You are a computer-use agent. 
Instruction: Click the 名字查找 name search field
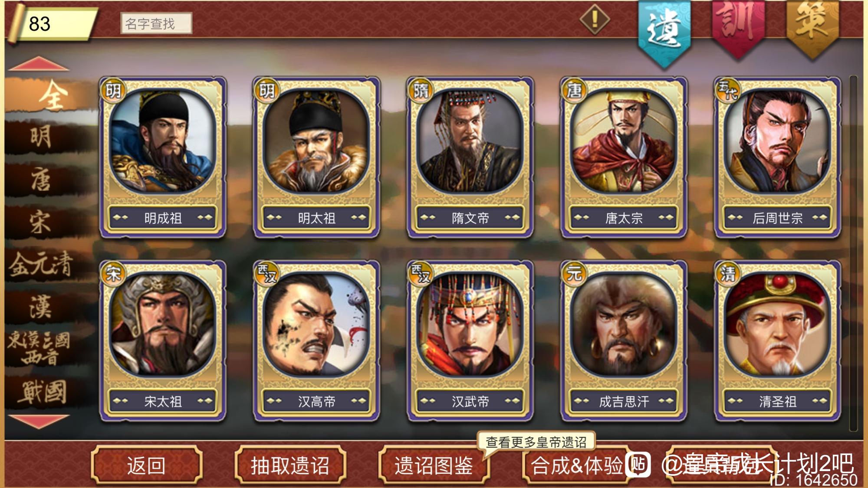click(156, 23)
